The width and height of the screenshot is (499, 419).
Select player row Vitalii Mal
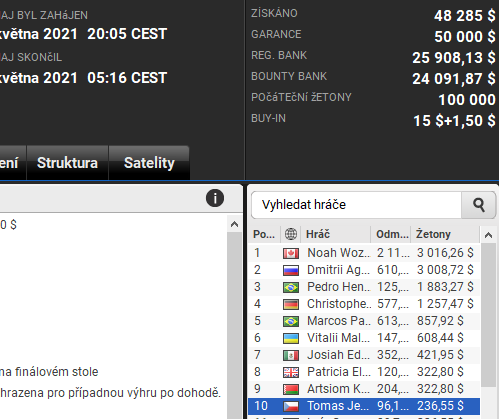pos(364,338)
